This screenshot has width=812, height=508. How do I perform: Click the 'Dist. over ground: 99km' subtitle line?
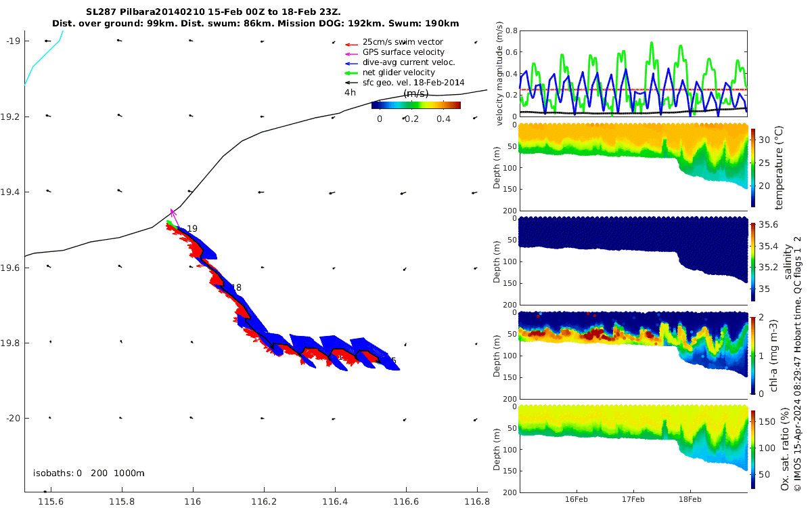(256, 24)
